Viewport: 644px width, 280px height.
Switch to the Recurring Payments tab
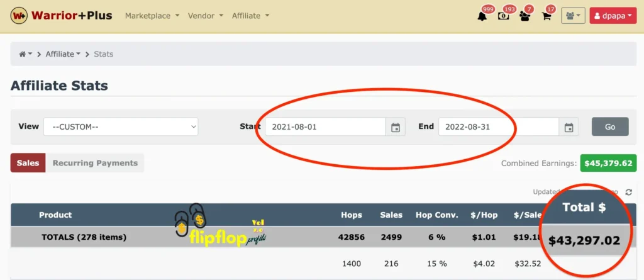coord(95,163)
